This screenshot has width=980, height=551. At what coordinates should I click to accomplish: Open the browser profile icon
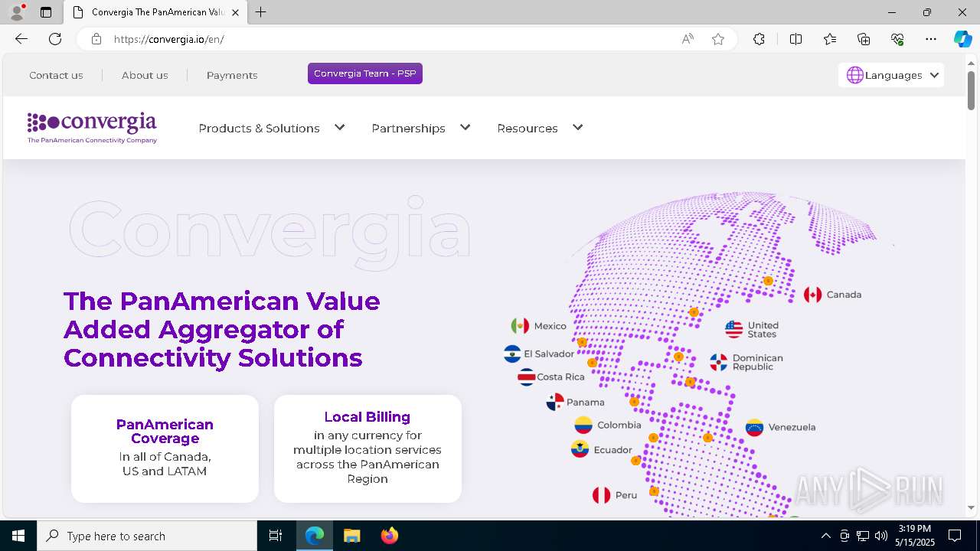tap(17, 12)
